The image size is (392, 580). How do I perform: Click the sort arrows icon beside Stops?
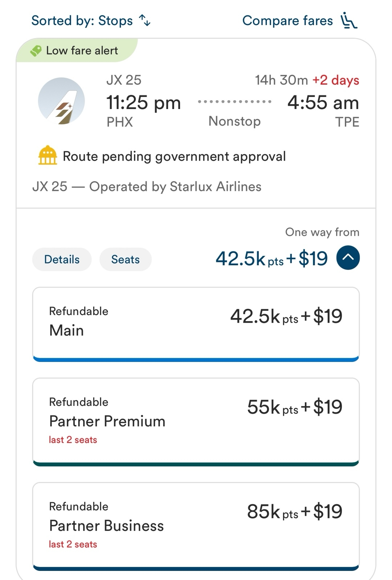145,21
